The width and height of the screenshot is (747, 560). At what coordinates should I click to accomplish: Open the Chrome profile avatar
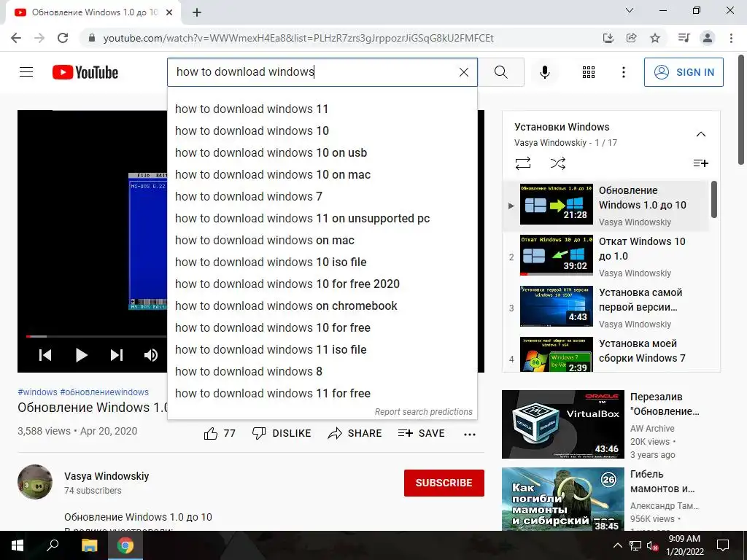click(708, 38)
